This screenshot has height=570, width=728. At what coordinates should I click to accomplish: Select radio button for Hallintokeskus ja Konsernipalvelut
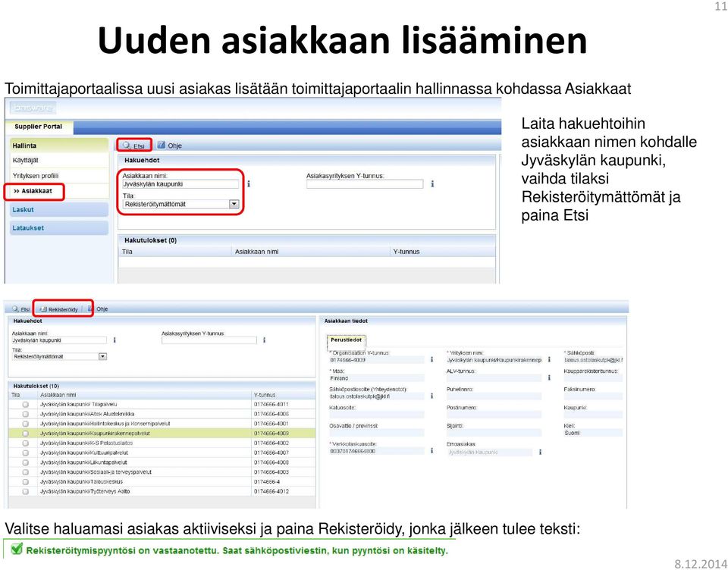[x=26, y=424]
